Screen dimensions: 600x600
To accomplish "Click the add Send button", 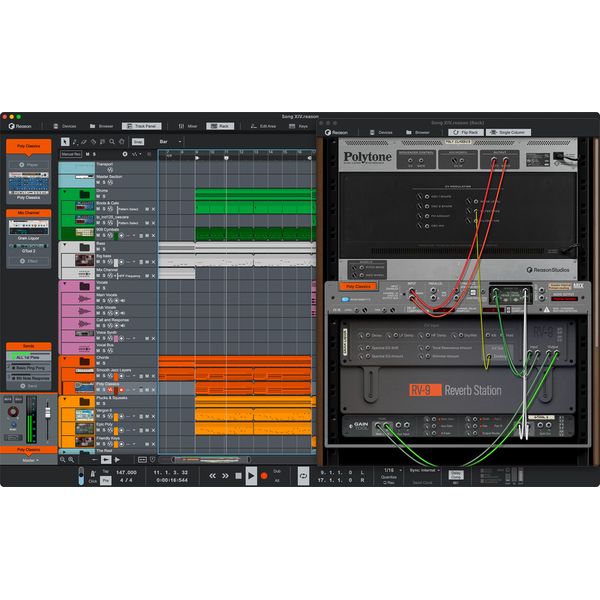I will coord(29,386).
